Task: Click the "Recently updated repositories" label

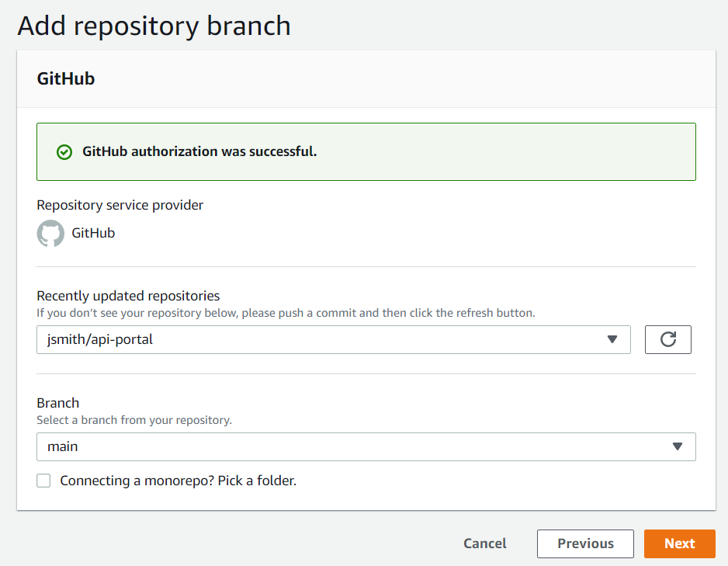Action: click(128, 296)
